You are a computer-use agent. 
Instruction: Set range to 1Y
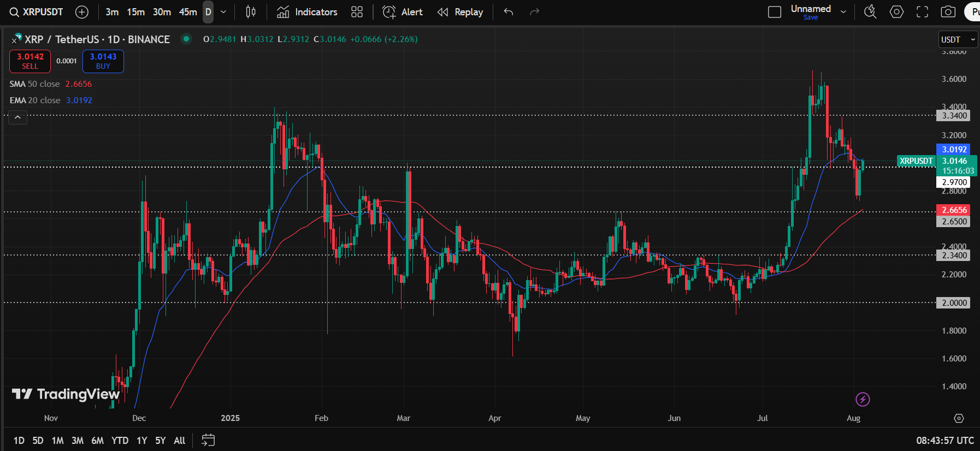point(141,441)
